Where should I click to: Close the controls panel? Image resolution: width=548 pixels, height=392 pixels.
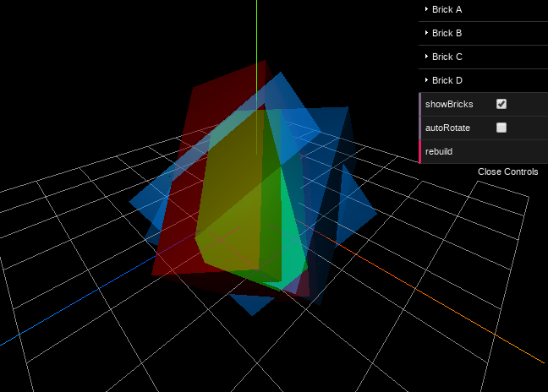click(507, 171)
